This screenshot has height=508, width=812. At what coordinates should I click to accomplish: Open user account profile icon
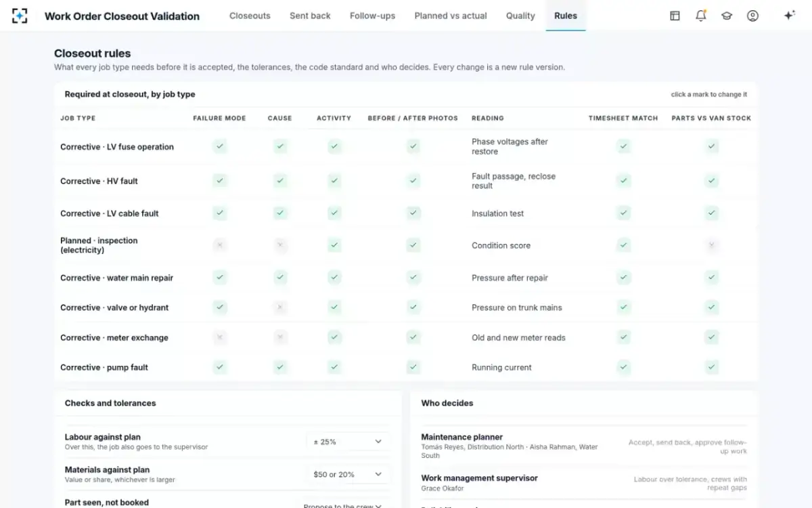pos(752,16)
